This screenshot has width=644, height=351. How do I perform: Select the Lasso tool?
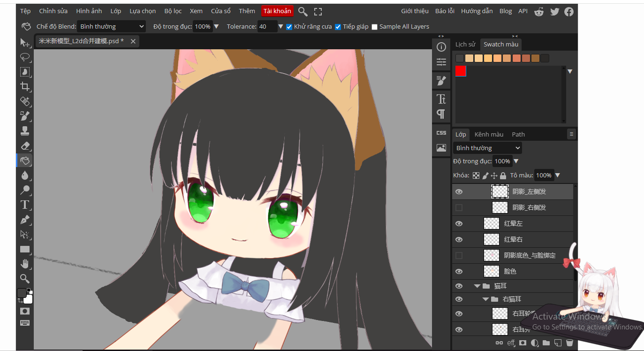point(25,57)
